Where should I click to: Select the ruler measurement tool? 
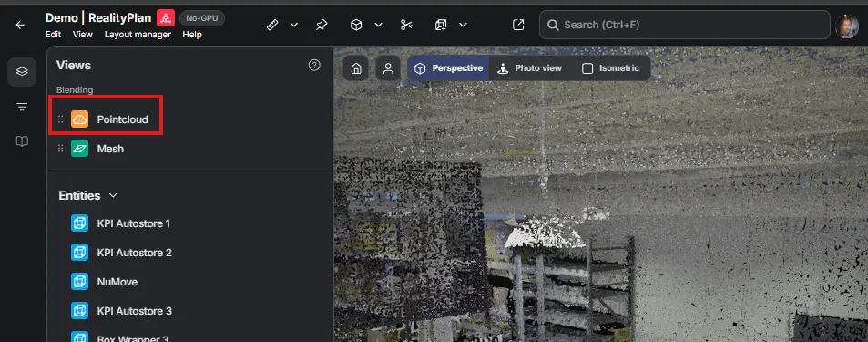pyautogui.click(x=271, y=25)
